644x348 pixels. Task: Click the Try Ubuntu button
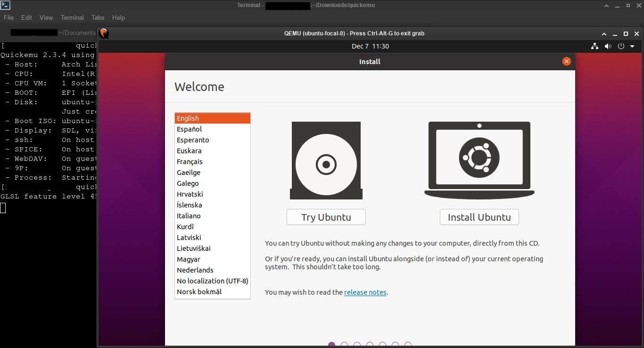[326, 217]
